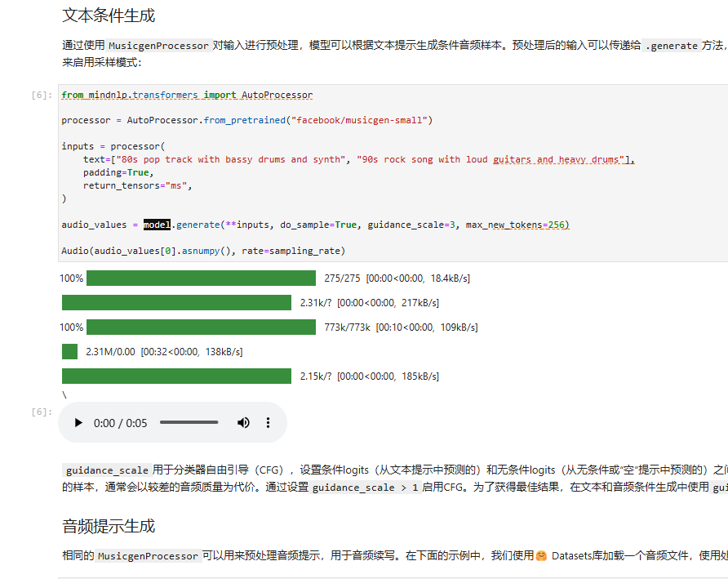
Task: Click the 138kB/s download status text
Action: click(224, 352)
